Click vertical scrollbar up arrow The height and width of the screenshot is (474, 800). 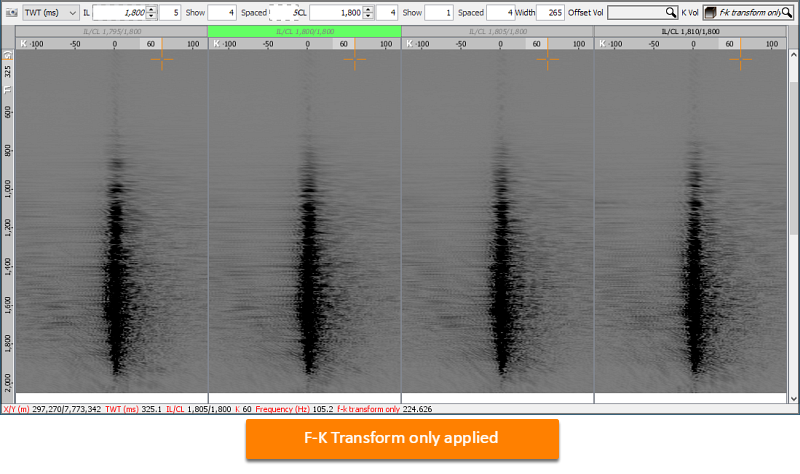point(793,55)
